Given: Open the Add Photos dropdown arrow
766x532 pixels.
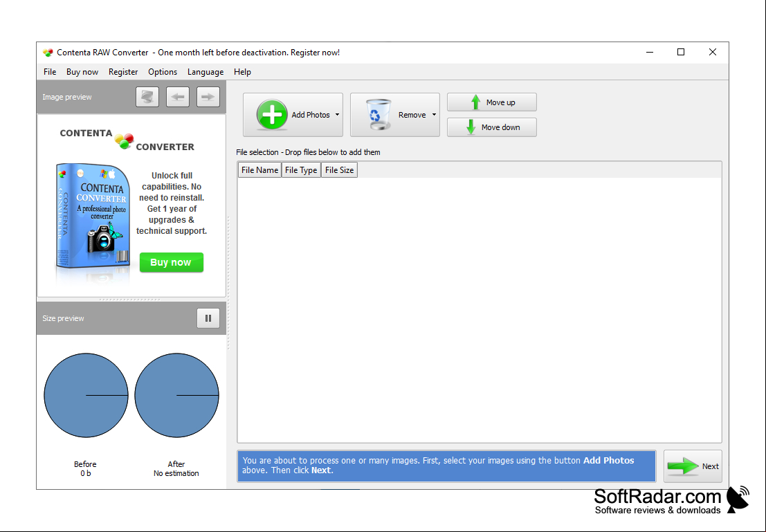Looking at the screenshot, I should pos(337,116).
